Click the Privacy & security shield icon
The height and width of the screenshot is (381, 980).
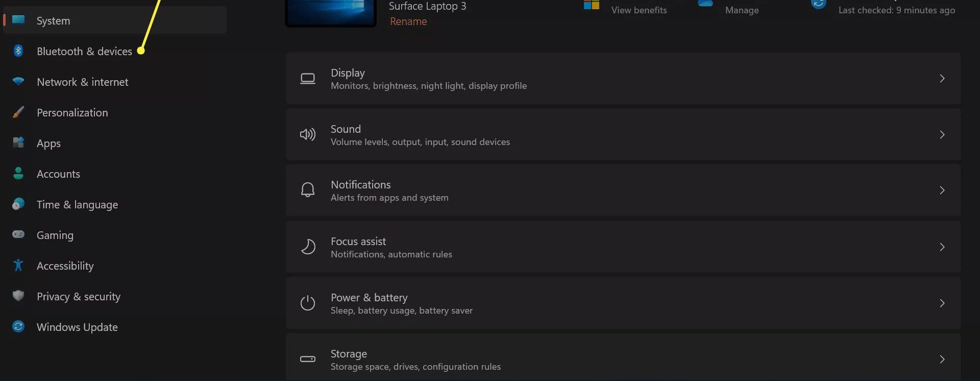pos(18,296)
